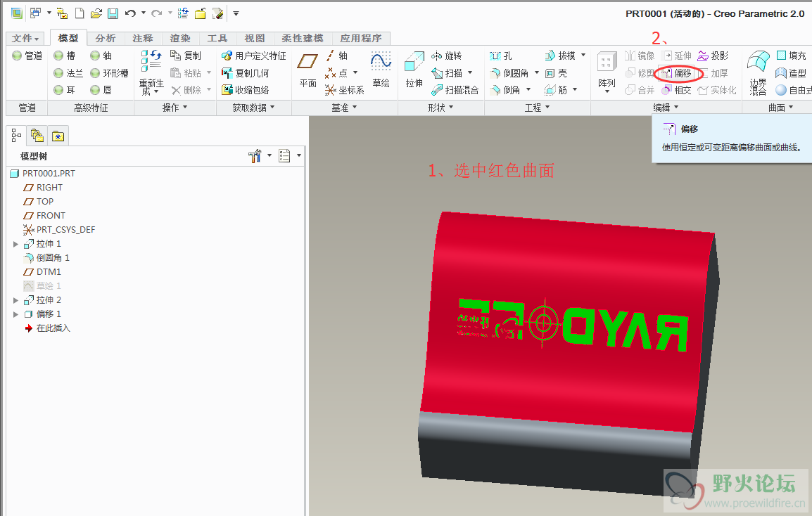Switch to the 注释 (Annotate) tab

[142, 38]
